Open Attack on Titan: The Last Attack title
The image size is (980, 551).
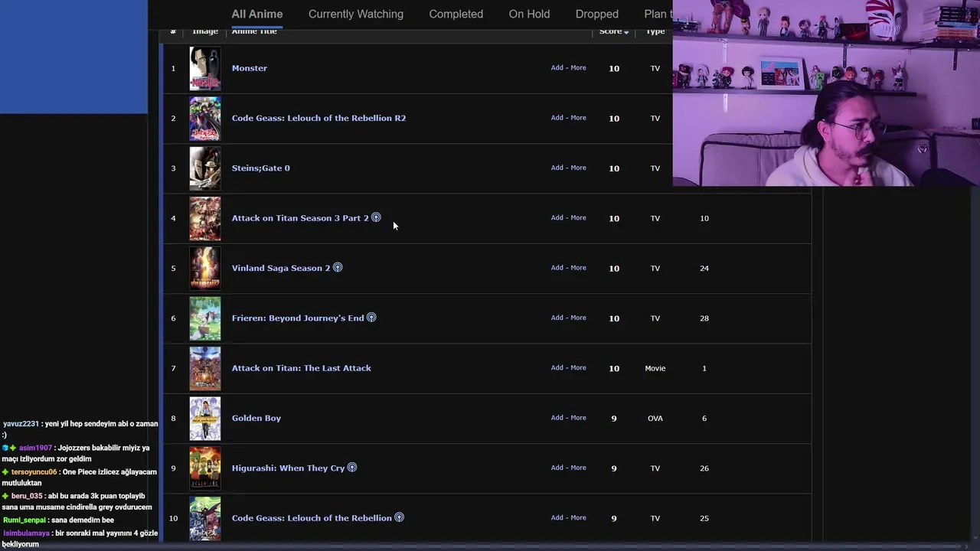[302, 368]
